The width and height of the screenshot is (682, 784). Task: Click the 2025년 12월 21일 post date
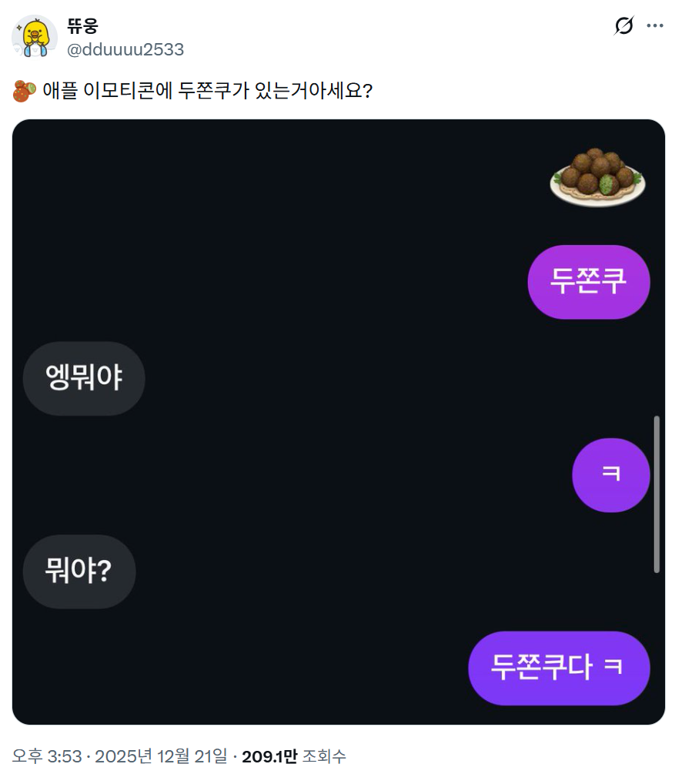pyautogui.click(x=162, y=757)
